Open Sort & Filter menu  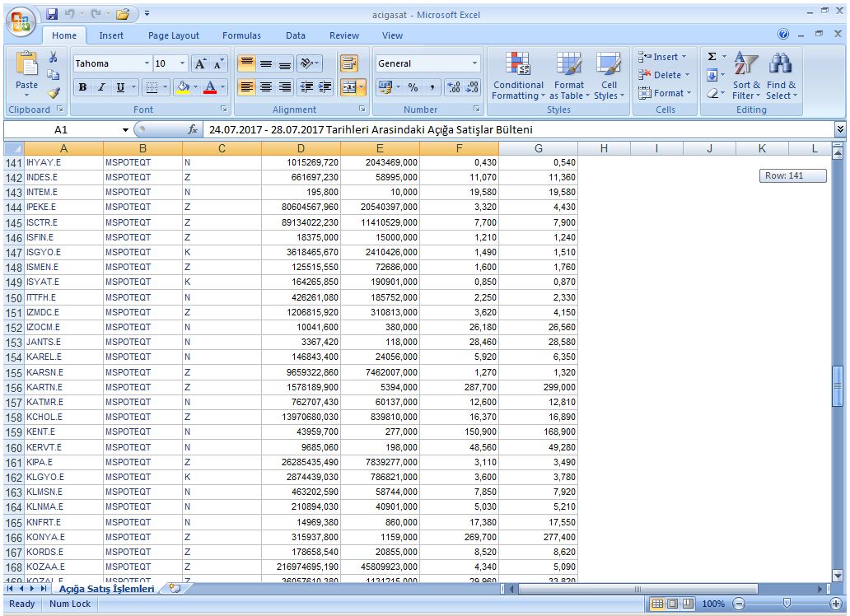click(x=746, y=76)
